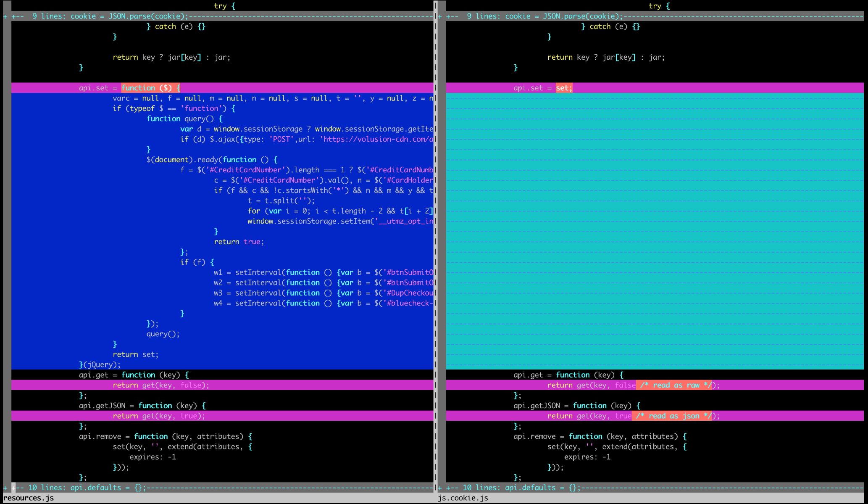Click 'function query() {' declaration
868x504 pixels.
click(x=184, y=119)
